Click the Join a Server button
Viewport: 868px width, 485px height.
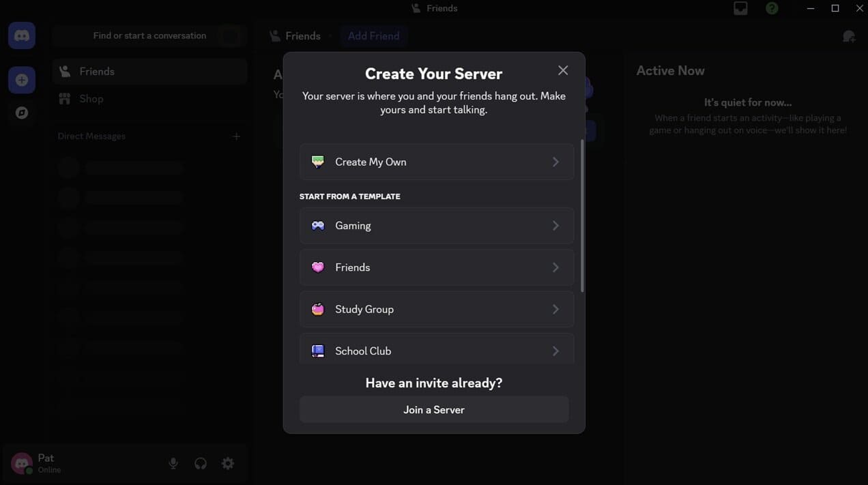(434, 409)
